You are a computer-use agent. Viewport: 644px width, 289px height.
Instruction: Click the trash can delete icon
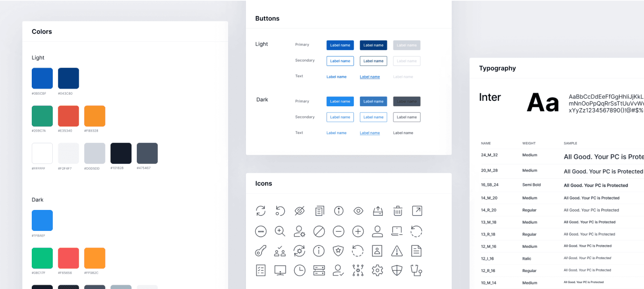[398, 211]
